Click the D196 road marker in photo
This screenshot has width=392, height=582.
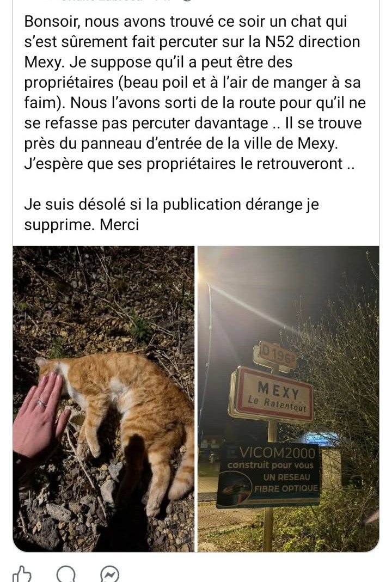click(x=275, y=356)
